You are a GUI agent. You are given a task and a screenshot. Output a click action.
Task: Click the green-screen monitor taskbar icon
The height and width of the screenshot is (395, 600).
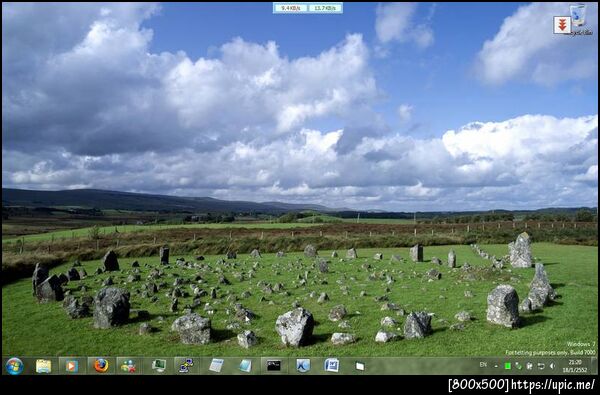(158, 366)
